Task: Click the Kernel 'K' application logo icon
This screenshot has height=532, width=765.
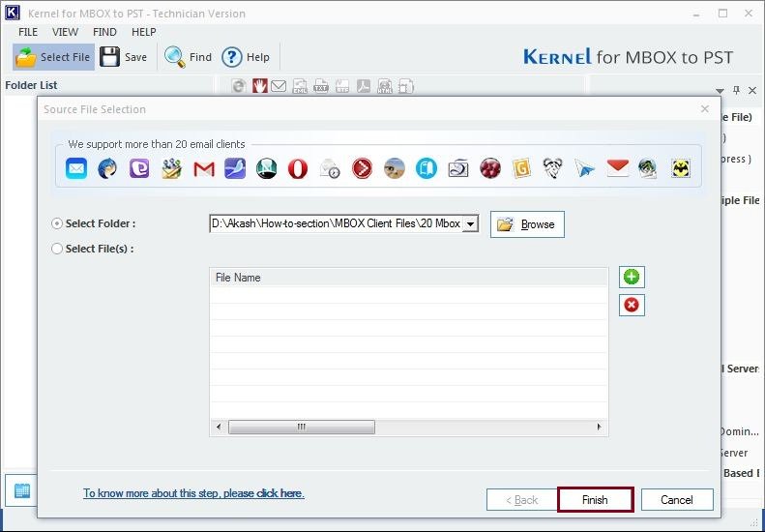Action: click(x=13, y=14)
